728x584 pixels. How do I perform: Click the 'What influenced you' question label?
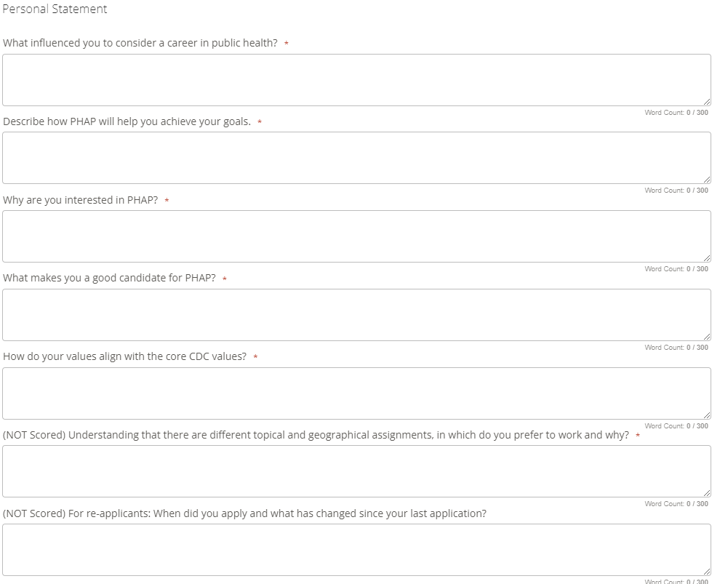pyautogui.click(x=140, y=43)
